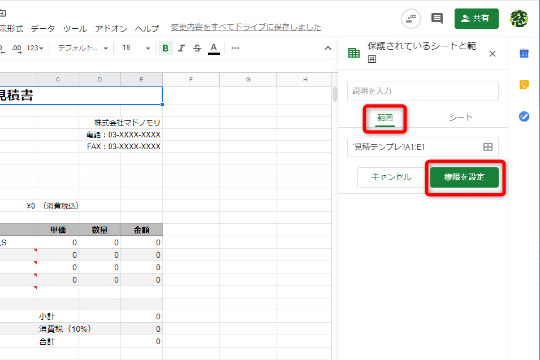Click the 株式会社マドノモリ cell
This screenshot has width=540, height=360.
(x=127, y=123)
